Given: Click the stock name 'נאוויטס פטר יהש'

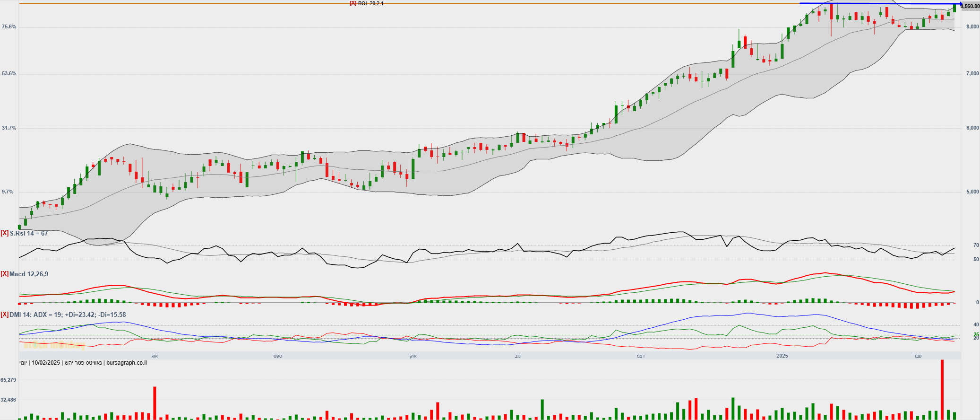Looking at the screenshot, I should point(83,363).
